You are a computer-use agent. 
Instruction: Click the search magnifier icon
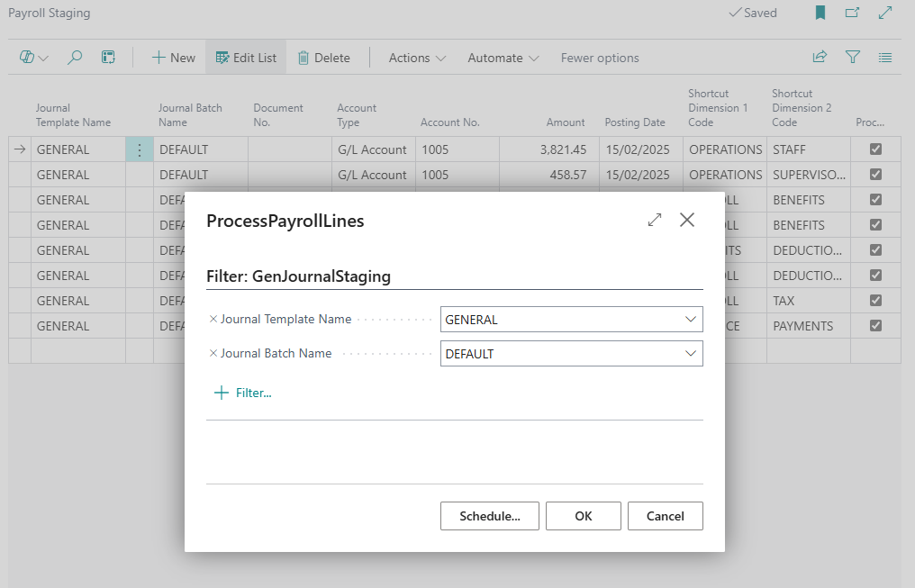click(75, 57)
